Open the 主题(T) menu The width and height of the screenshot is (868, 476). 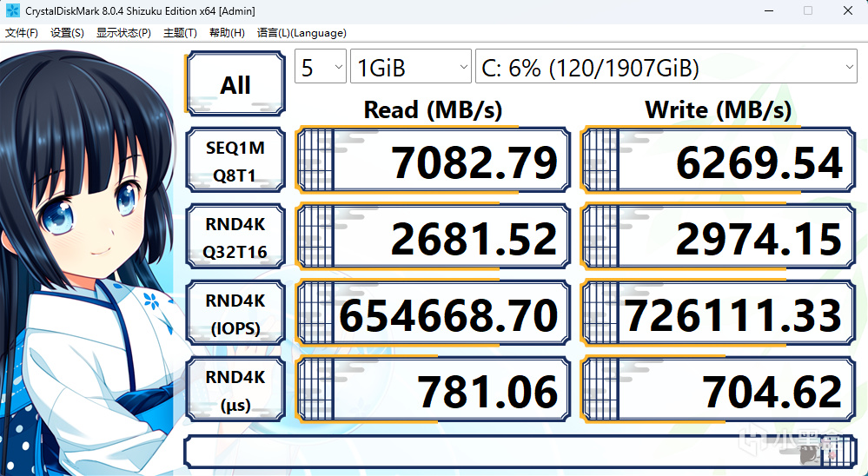(x=180, y=33)
